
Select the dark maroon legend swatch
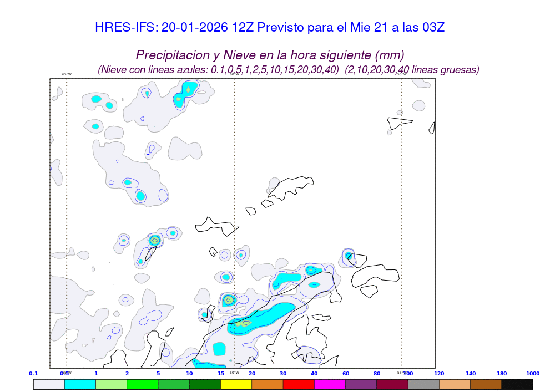pyautogui.click(x=392, y=384)
